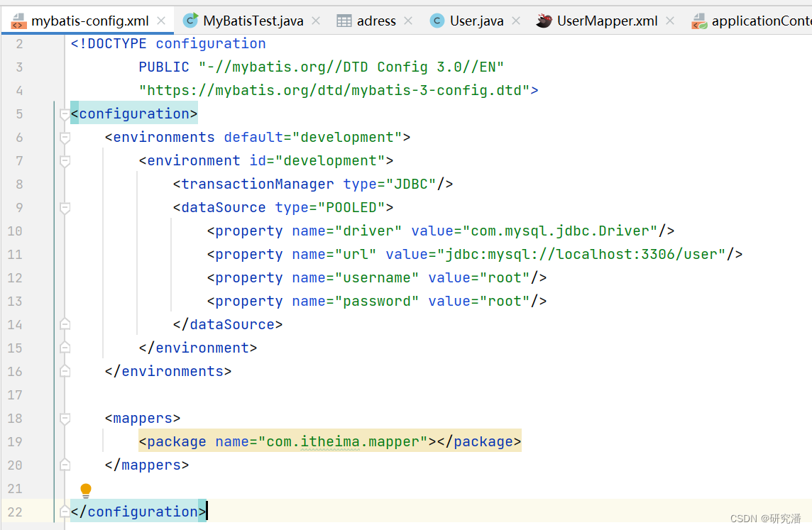Switch to the MyBatisTest.java tab

pos(252,21)
